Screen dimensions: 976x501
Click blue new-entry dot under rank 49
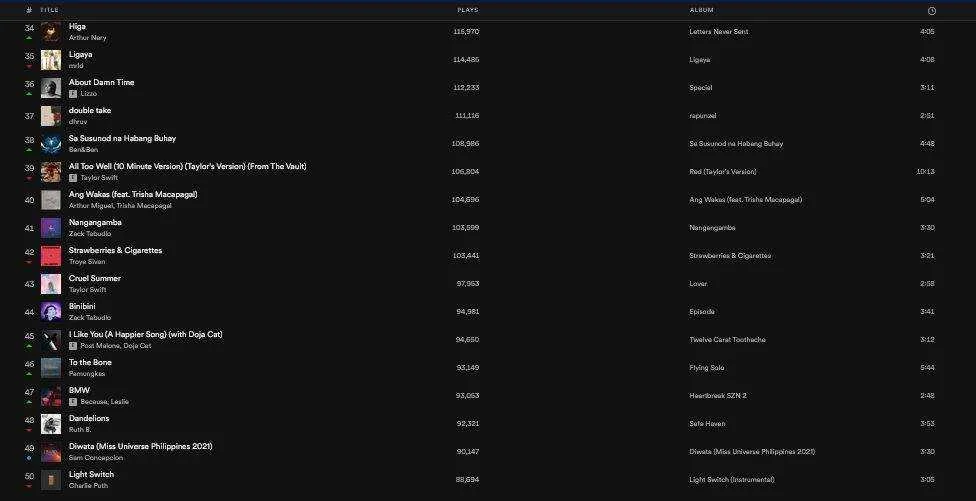pyautogui.click(x=29, y=458)
